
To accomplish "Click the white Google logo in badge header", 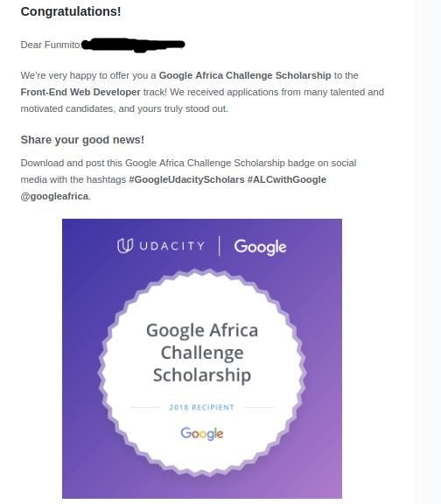I will 260,247.
